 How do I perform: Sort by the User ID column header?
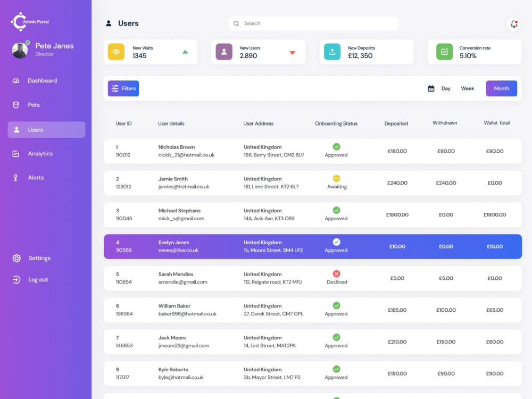point(123,123)
